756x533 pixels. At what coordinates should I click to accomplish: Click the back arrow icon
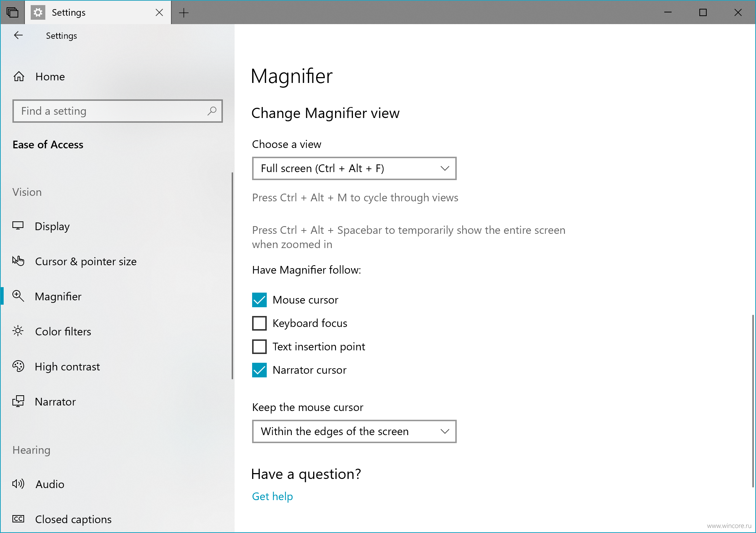[18, 35]
